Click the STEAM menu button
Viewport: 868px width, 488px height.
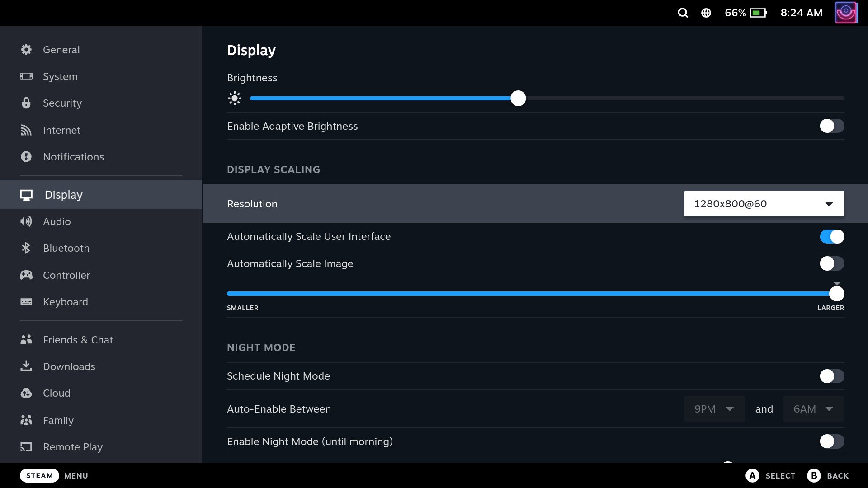click(x=39, y=476)
